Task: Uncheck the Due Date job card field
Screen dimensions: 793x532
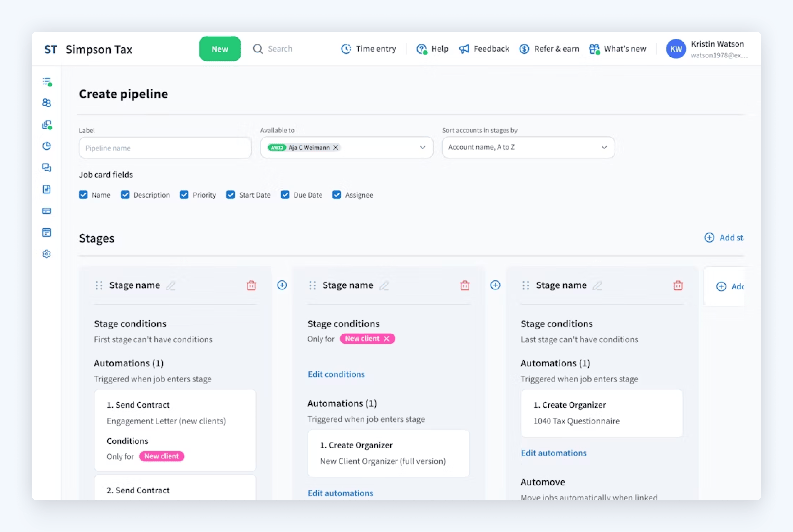Action: 285,195
